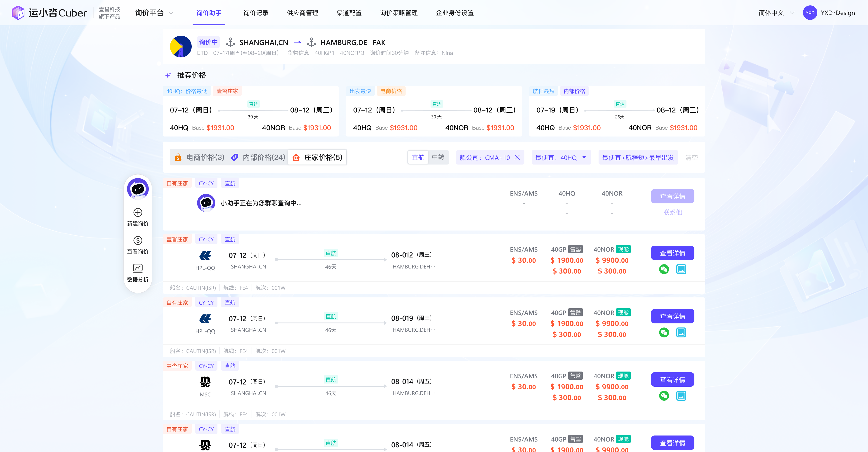Click WeChat icon on MSC 08-014 row
Viewport: 868px width, 452px height.
point(664,396)
